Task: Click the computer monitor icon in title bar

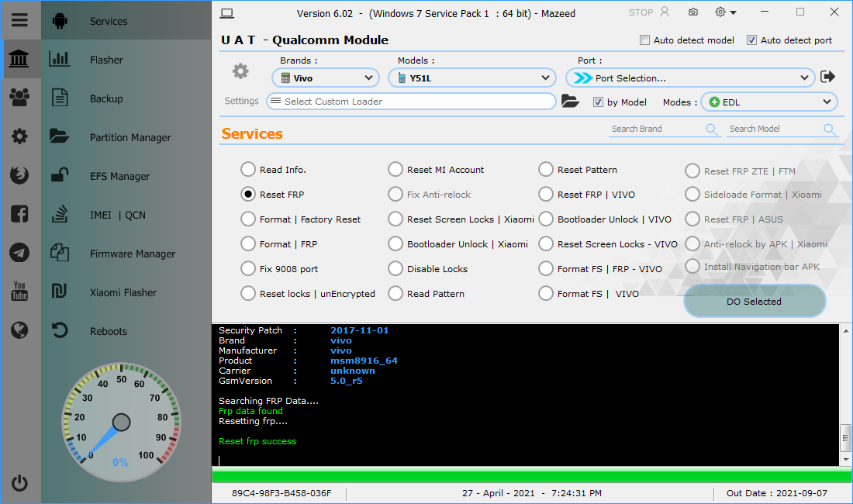Action: (x=227, y=14)
